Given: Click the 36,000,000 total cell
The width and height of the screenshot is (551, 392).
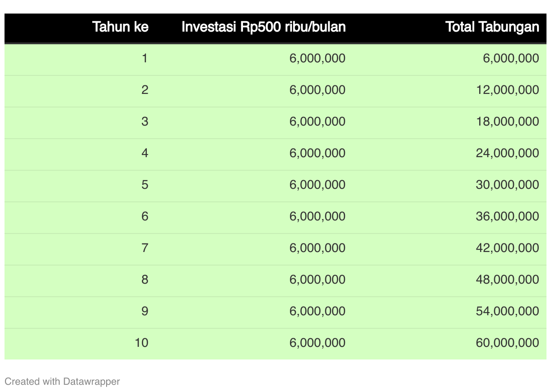Looking at the screenshot, I should point(507,216).
